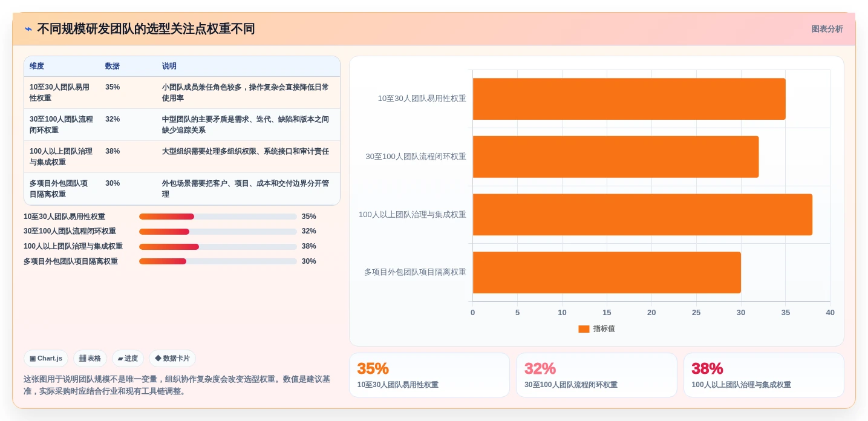Click the 数据 column header

pos(113,67)
